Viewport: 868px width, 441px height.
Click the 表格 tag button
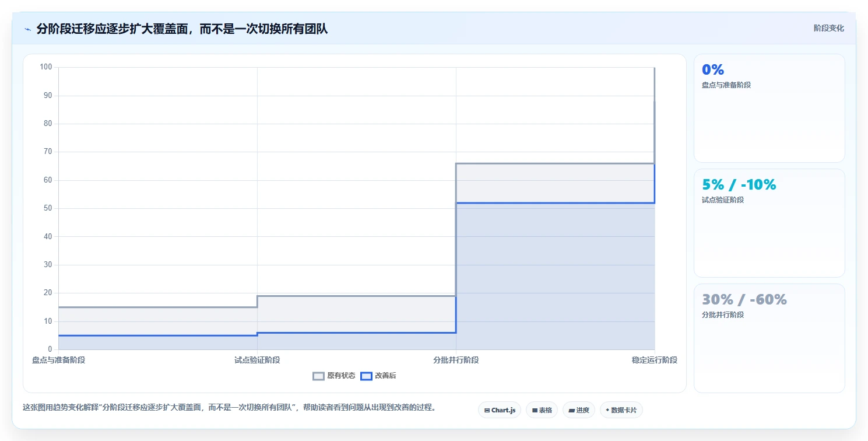[542, 410]
